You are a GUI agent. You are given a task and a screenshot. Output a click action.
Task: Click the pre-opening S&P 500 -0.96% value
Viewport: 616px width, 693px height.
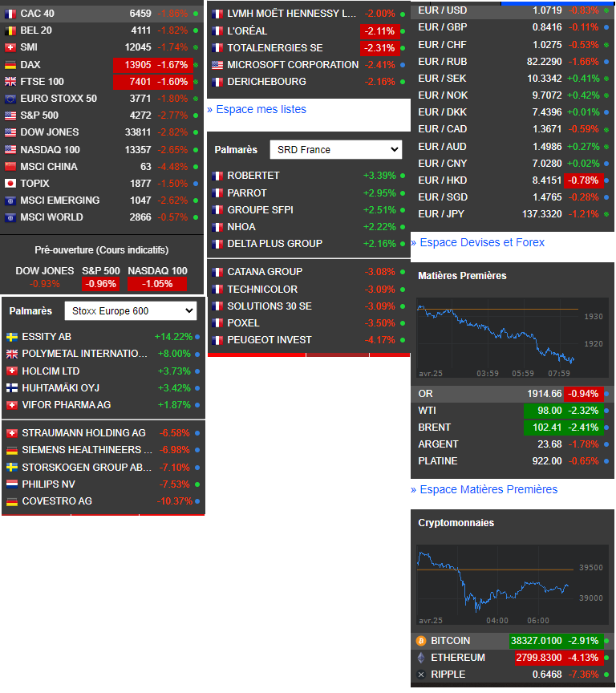[x=101, y=284]
